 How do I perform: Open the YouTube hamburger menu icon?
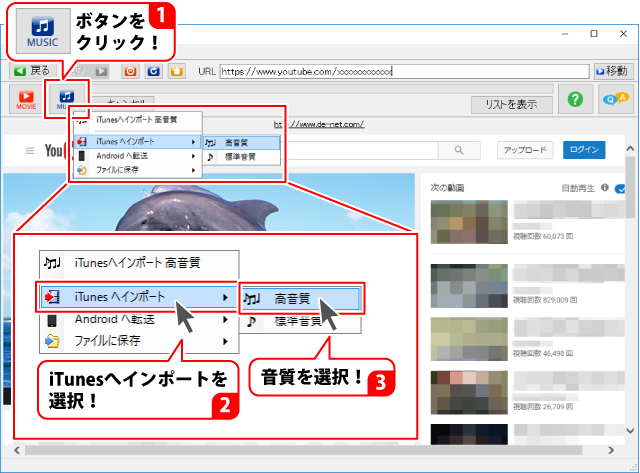(x=30, y=151)
